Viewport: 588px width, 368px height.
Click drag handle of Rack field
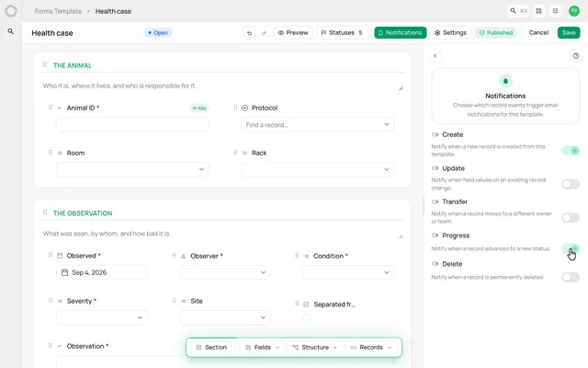[x=235, y=153]
